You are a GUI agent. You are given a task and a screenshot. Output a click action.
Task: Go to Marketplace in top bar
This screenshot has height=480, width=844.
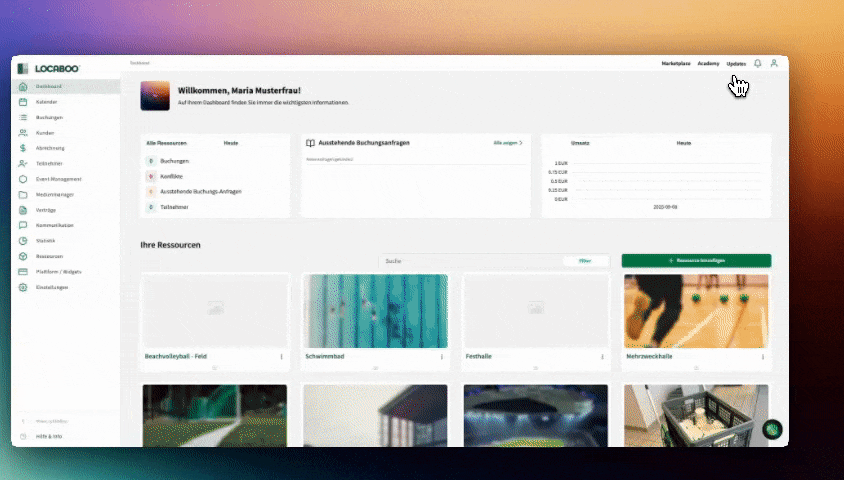coord(676,63)
